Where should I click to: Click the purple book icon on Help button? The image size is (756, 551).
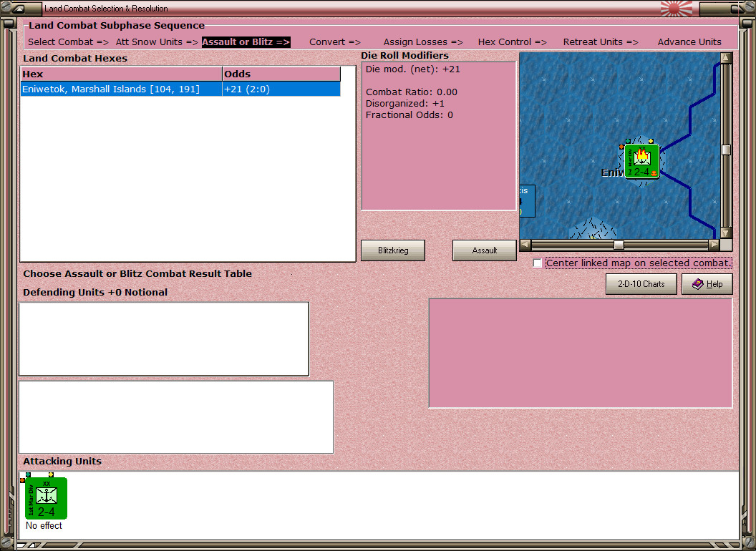coord(697,284)
